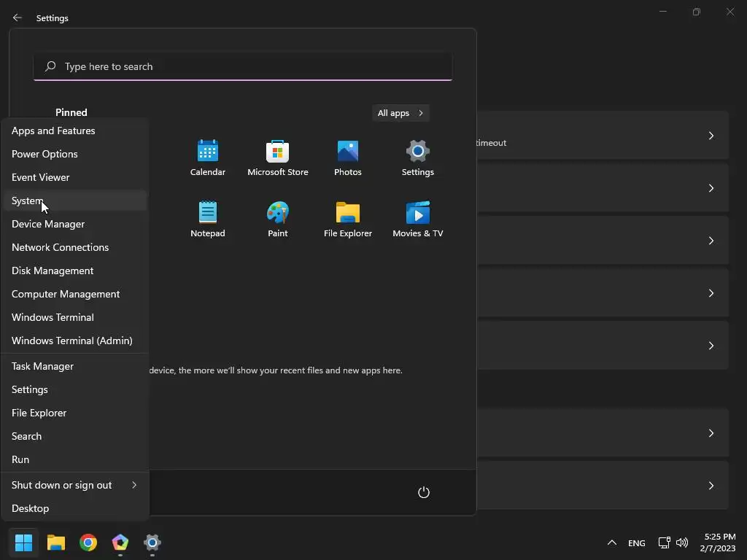747x560 pixels.
Task: Open Run from the context menu
Action: pyautogui.click(x=75, y=459)
